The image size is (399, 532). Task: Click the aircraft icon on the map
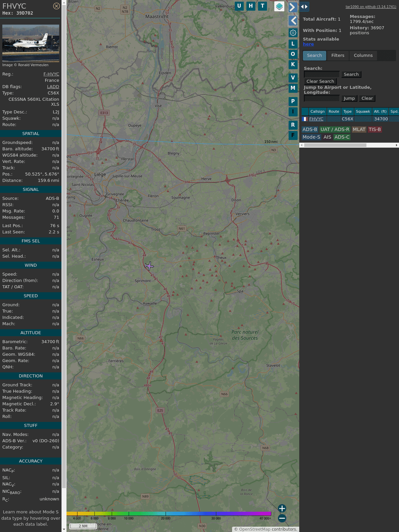point(149,266)
